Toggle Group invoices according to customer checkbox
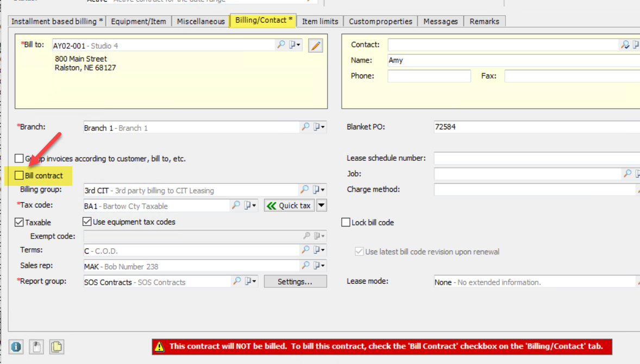The image size is (640, 364). (x=19, y=158)
